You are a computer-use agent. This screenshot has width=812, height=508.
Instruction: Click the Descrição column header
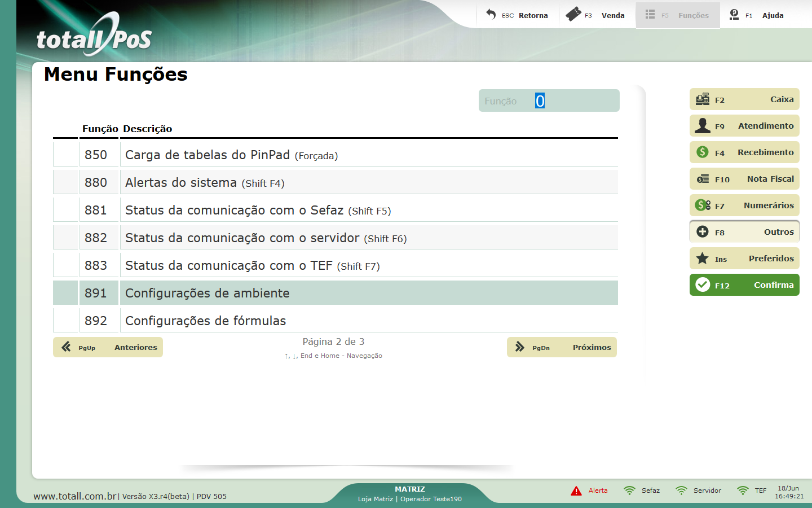tap(148, 129)
